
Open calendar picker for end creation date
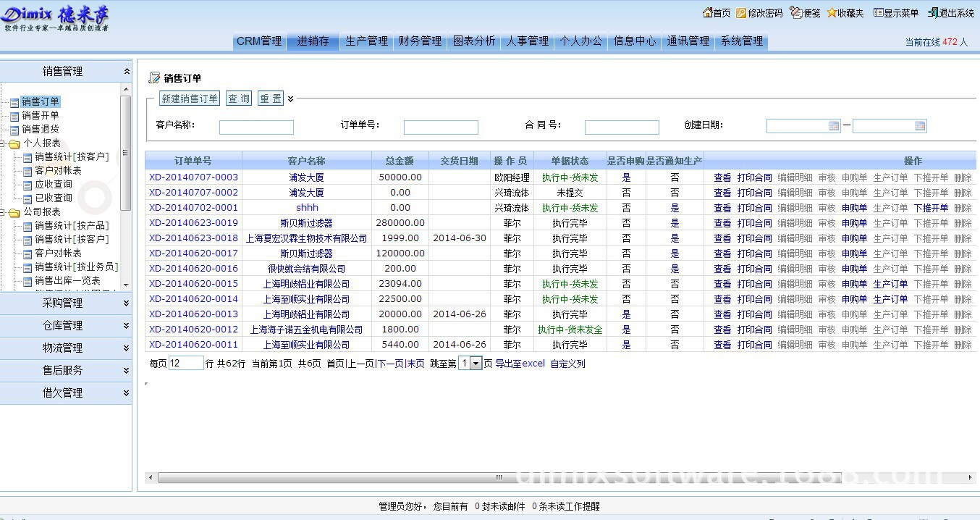point(920,126)
